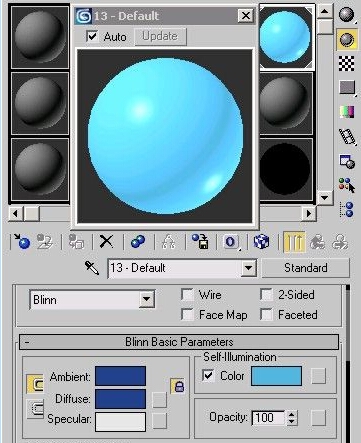Image resolution: width=361 pixels, height=443 pixels.
Task: Click the Diffuse color swatch
Action: pyautogui.click(x=120, y=398)
